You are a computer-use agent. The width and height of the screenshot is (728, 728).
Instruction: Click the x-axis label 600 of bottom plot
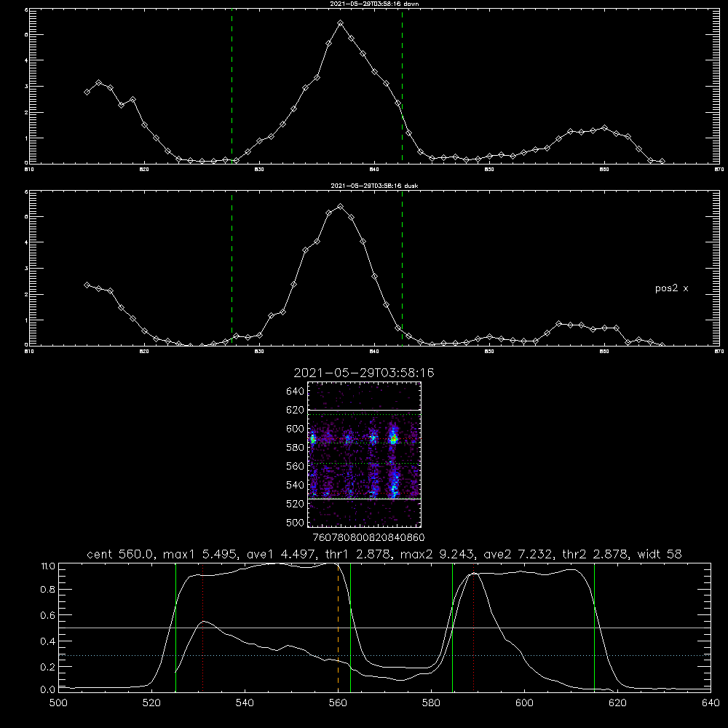tap(524, 703)
